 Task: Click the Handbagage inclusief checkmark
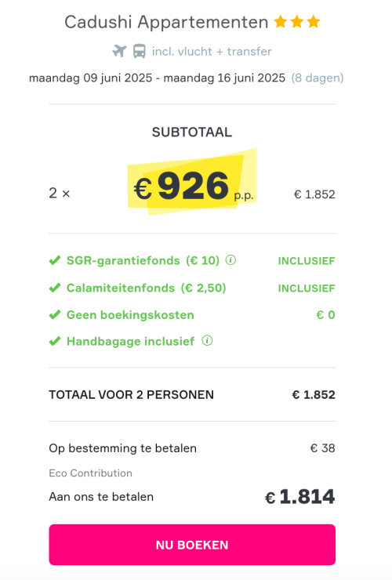55,341
